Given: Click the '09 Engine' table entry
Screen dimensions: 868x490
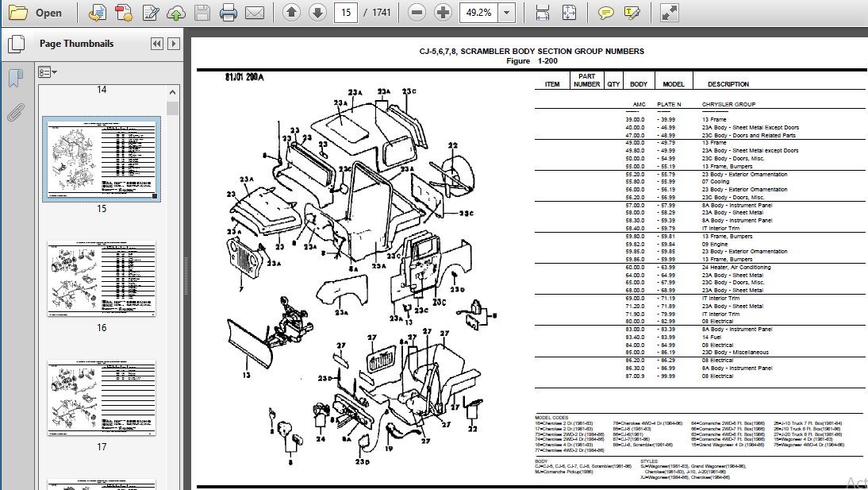Looking at the screenshot, I should [715, 244].
